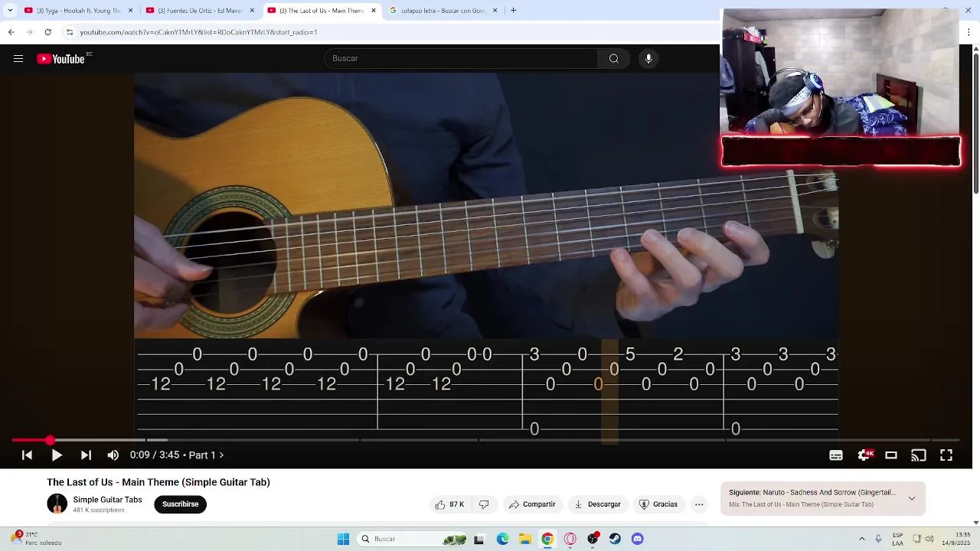Open OBS Studio taskbar icon
Viewport: 980px width, 551px height.
[x=593, y=539]
